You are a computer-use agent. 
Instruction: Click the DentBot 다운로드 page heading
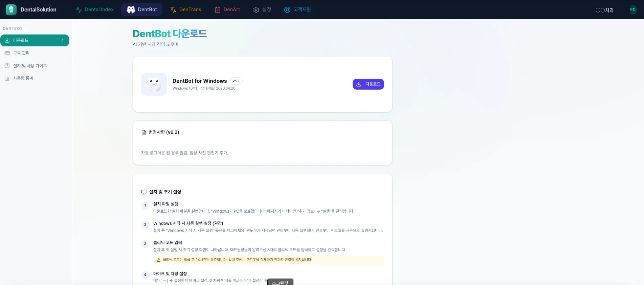tap(170, 33)
